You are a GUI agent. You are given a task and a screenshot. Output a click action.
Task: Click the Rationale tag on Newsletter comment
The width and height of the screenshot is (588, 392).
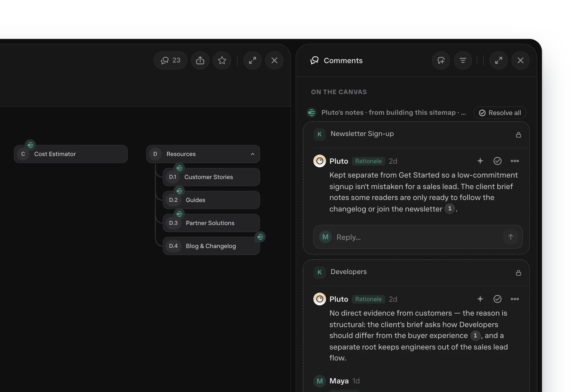tap(368, 161)
